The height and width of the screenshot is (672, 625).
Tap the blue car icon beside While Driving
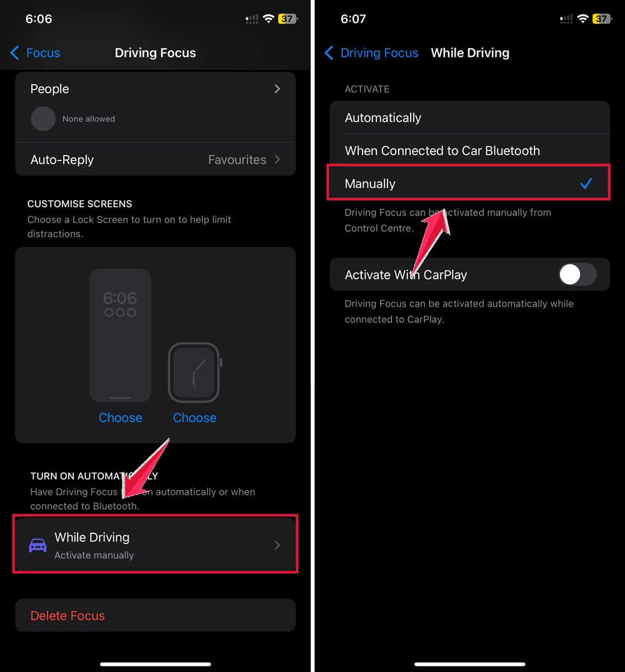[37, 545]
